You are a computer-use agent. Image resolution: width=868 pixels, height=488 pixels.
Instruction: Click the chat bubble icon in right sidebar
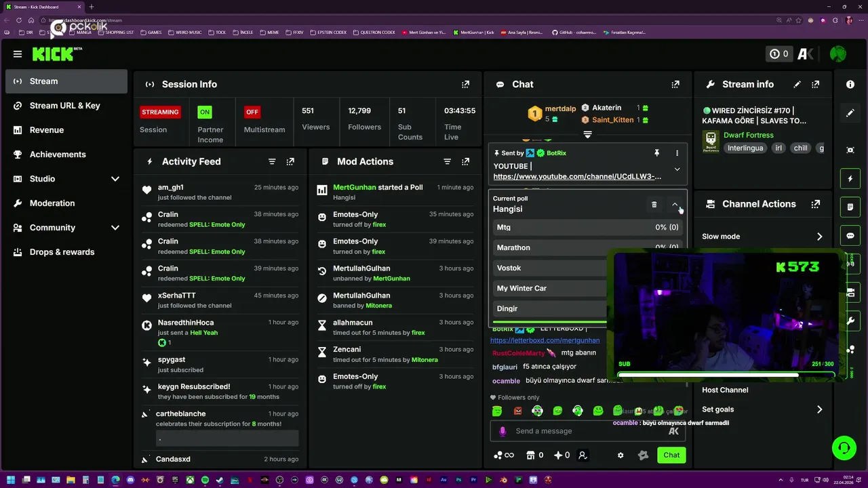click(x=850, y=236)
